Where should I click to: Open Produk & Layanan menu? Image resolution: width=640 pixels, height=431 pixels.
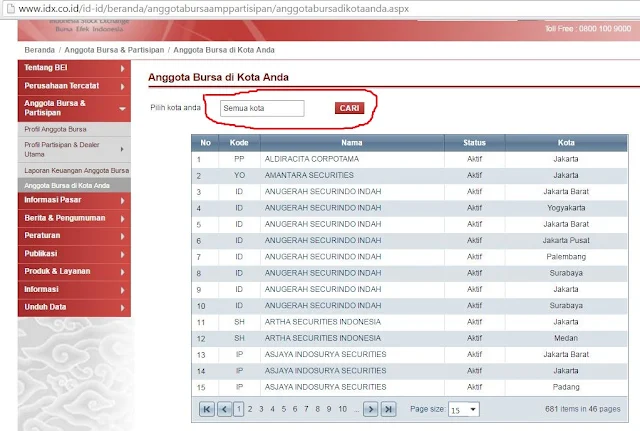click(74, 271)
